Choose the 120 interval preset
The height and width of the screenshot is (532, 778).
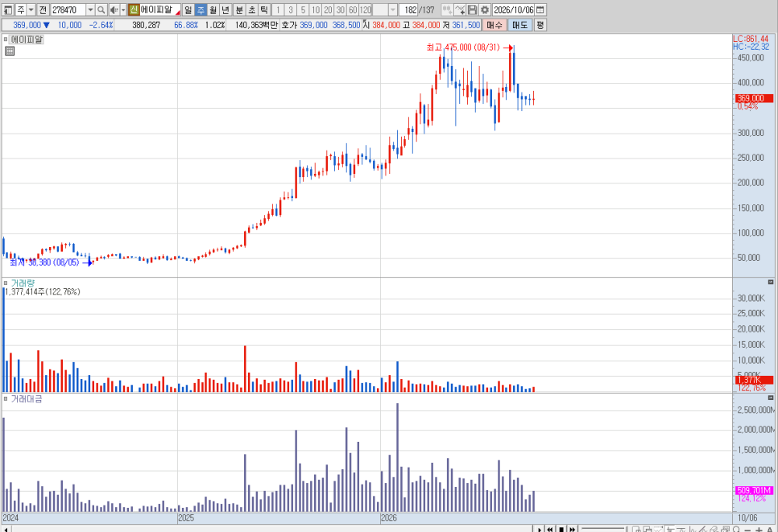coord(366,10)
